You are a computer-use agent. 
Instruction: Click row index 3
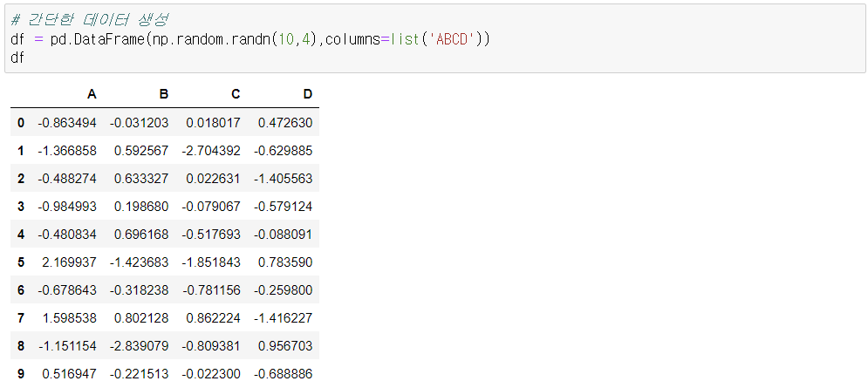(21, 207)
